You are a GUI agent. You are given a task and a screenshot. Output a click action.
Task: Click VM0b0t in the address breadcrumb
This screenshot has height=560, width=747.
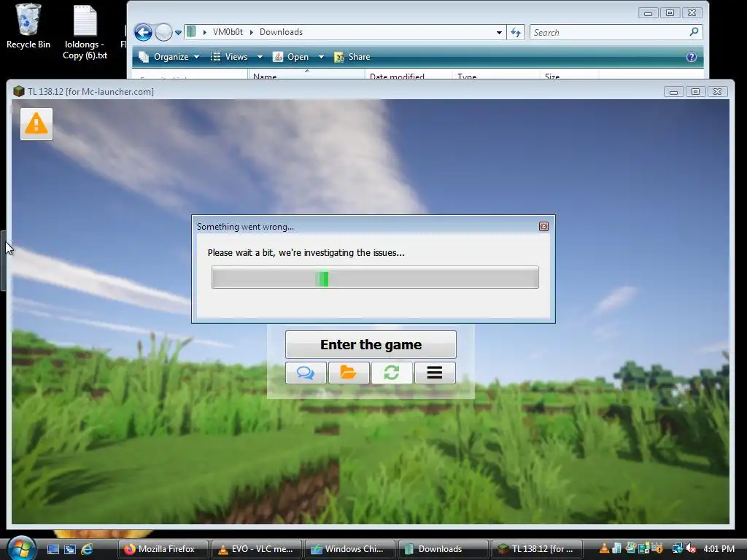point(228,32)
